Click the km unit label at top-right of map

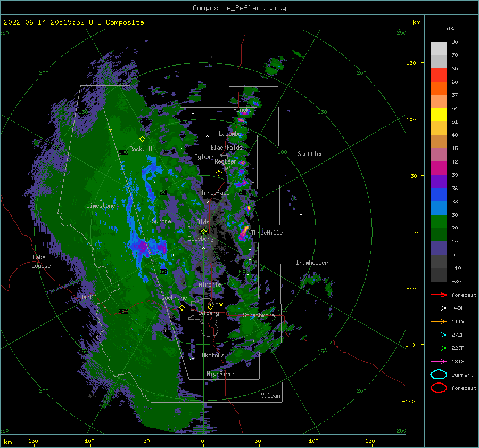click(416, 22)
